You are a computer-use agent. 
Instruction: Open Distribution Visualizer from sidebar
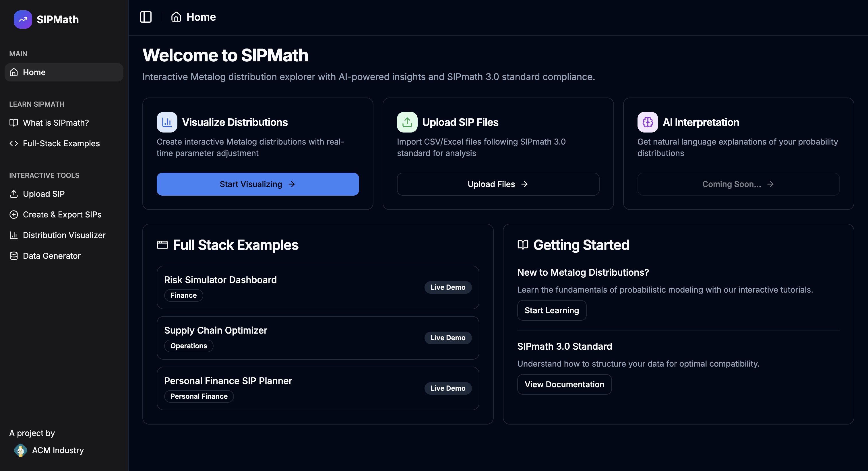pos(64,235)
